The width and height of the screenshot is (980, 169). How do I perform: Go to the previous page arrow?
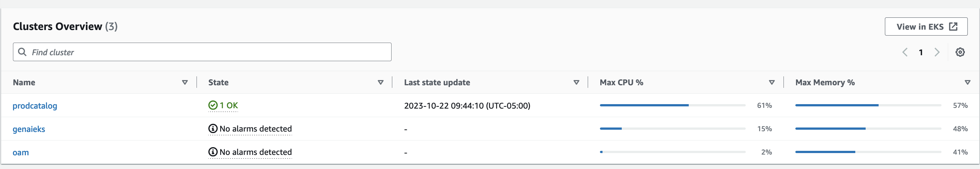(x=905, y=52)
